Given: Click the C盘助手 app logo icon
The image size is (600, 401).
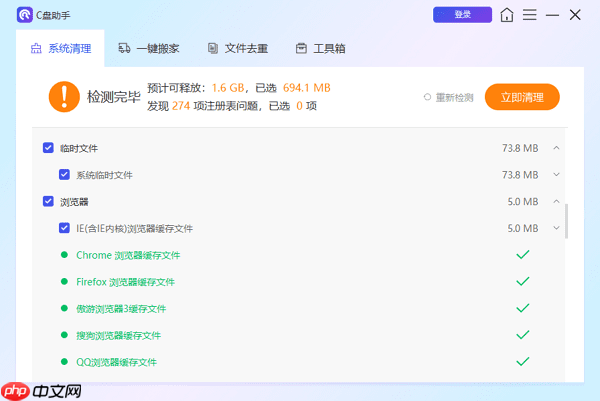Looking at the screenshot, I should point(25,15).
